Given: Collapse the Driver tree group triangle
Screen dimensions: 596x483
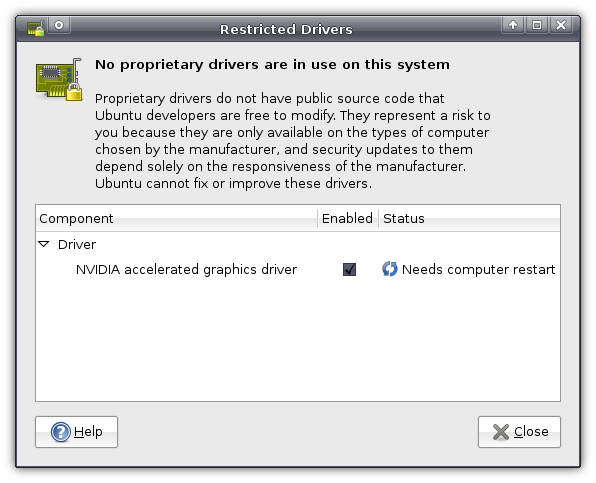Looking at the screenshot, I should [x=44, y=244].
